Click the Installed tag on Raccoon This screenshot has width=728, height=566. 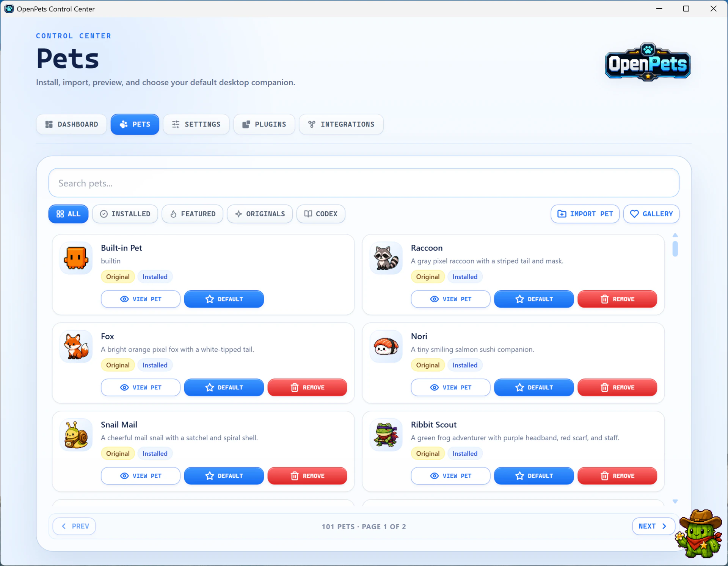pyautogui.click(x=465, y=277)
